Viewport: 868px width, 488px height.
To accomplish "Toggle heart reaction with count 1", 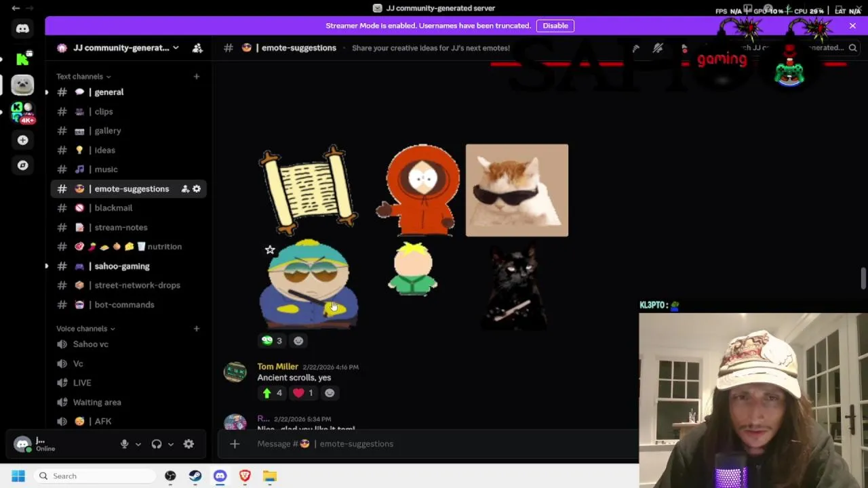I will [303, 393].
